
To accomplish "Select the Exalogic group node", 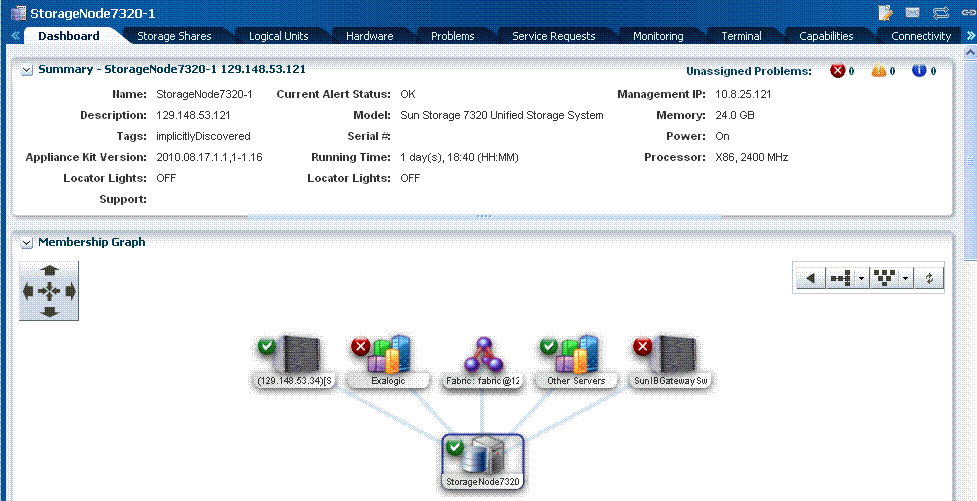I will 388,362.
